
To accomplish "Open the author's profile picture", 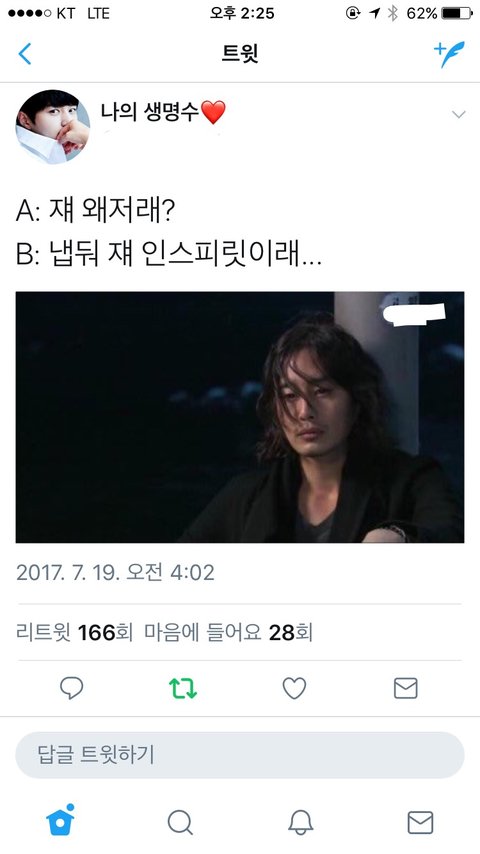I will click(52, 127).
